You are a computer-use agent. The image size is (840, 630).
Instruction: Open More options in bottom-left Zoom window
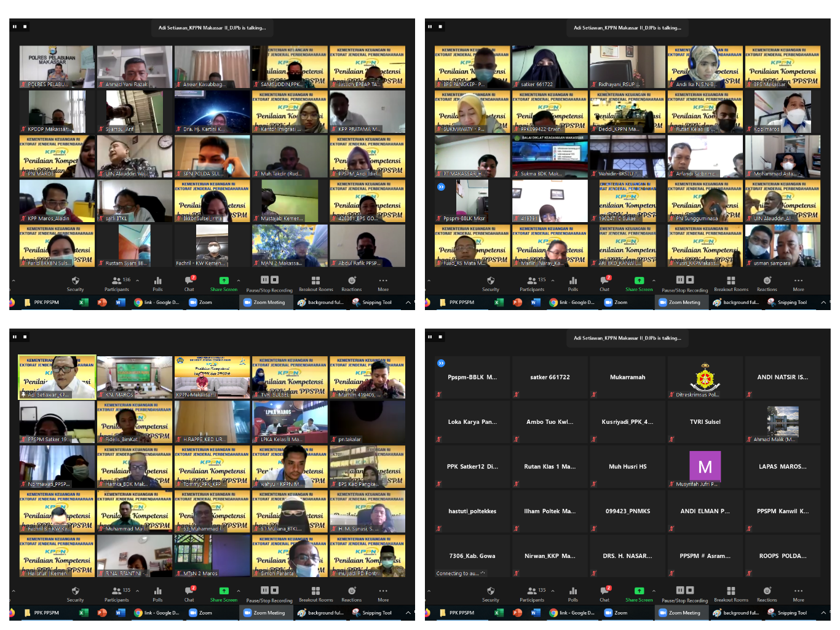[382, 594]
